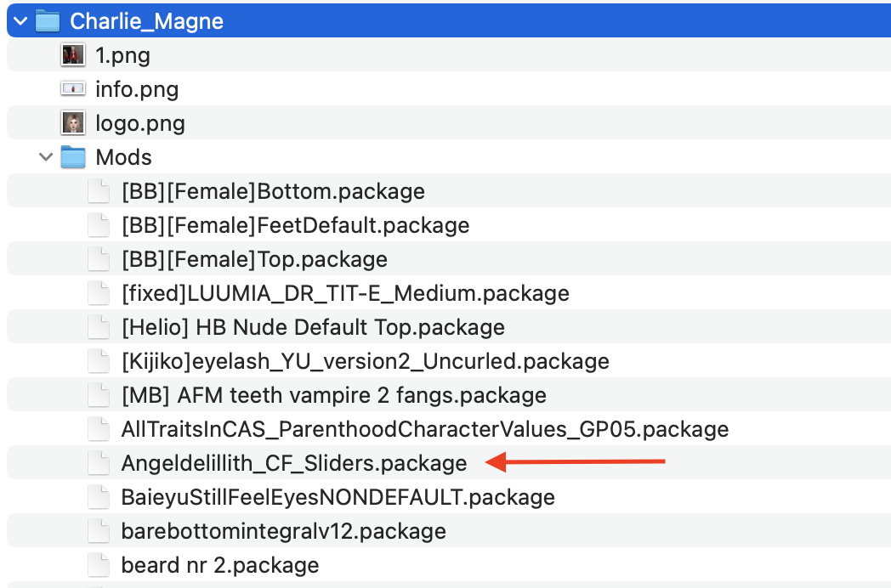The image size is (891, 588).
Task: Select the 1.png thumbnail icon
Action: pyautogui.click(x=73, y=55)
